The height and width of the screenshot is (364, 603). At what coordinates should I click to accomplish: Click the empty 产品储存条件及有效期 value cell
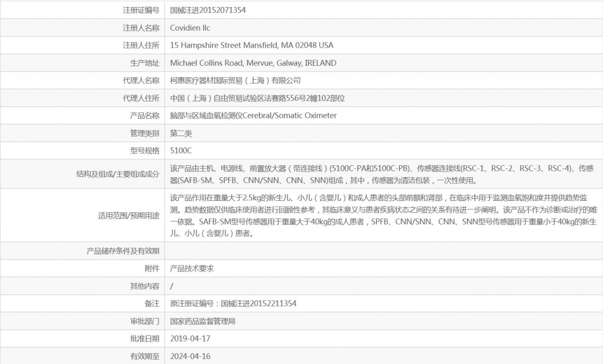click(x=382, y=251)
